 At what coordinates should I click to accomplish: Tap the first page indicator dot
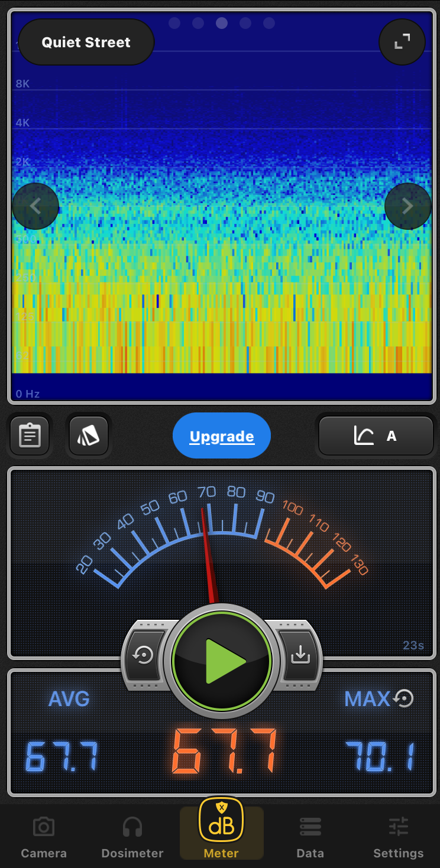174,23
